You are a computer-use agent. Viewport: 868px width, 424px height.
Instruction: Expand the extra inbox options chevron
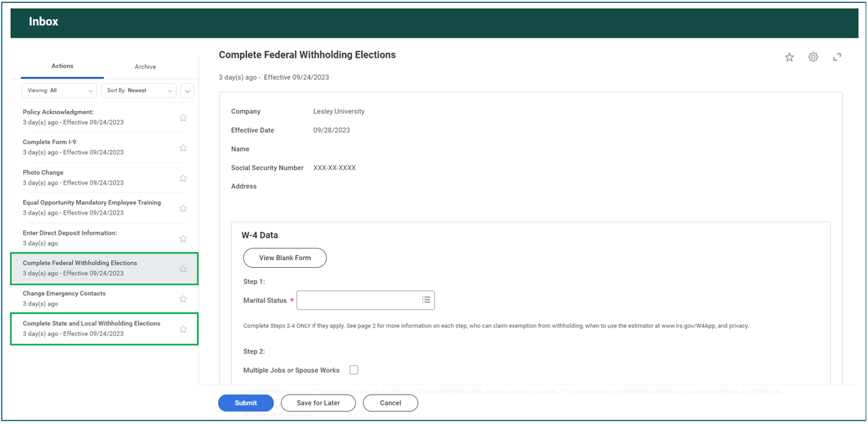[x=187, y=91]
